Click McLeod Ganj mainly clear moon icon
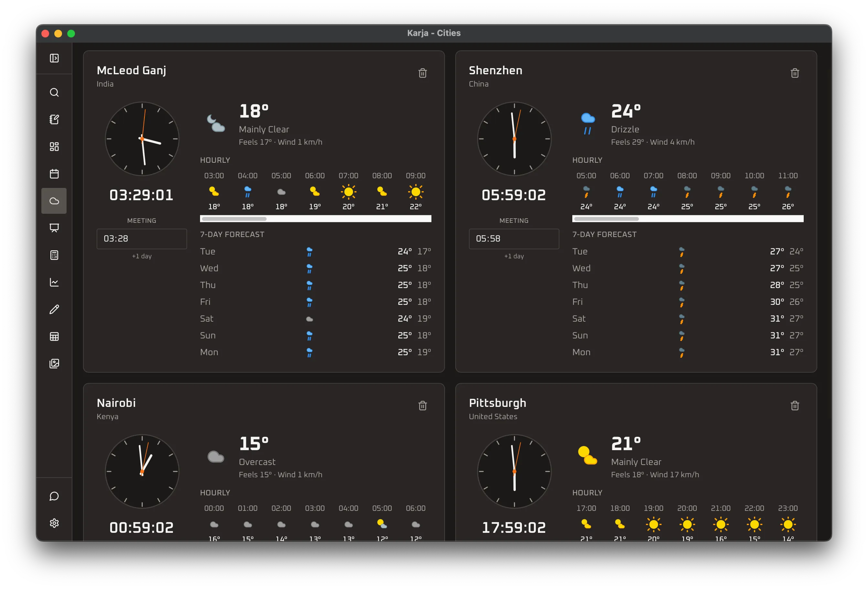868x589 pixels. pyautogui.click(x=216, y=124)
